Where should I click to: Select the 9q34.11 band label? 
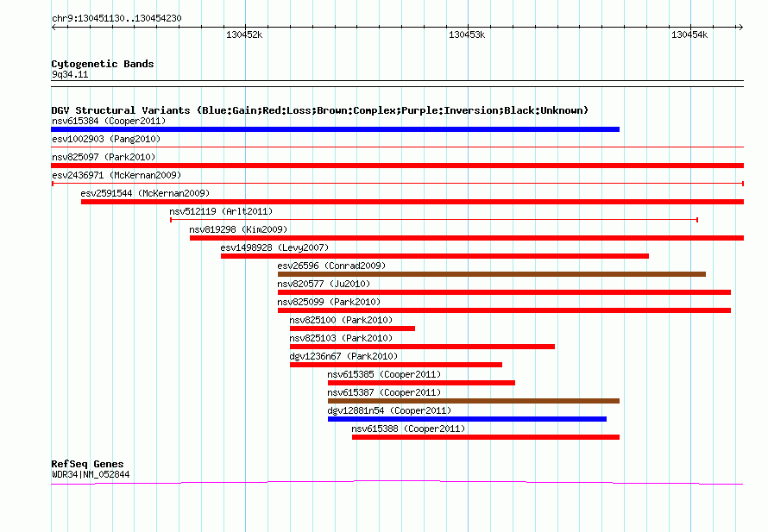pyautogui.click(x=70, y=74)
